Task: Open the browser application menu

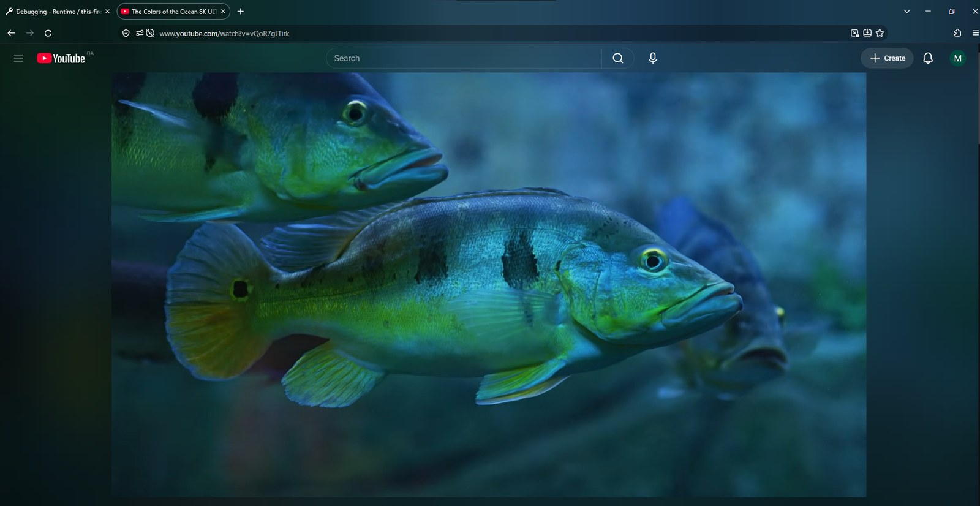Action: click(975, 33)
